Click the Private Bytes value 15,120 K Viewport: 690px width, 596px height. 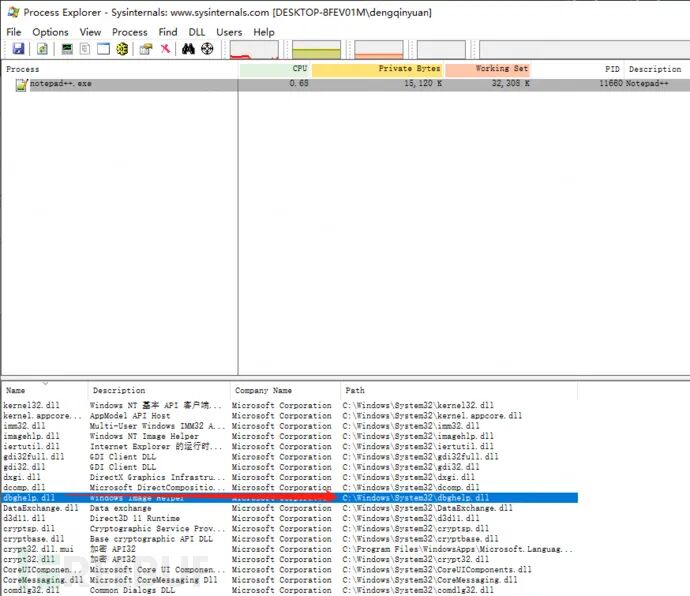423,83
